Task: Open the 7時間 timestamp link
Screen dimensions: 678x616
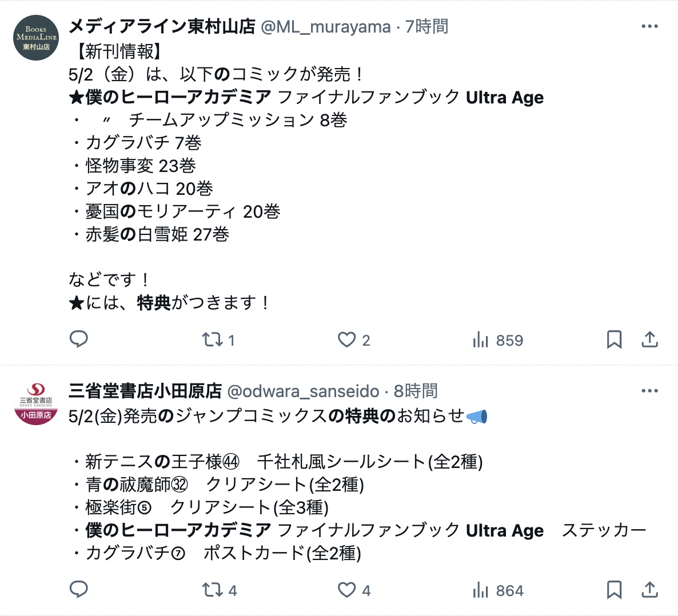Action: pyautogui.click(x=426, y=27)
